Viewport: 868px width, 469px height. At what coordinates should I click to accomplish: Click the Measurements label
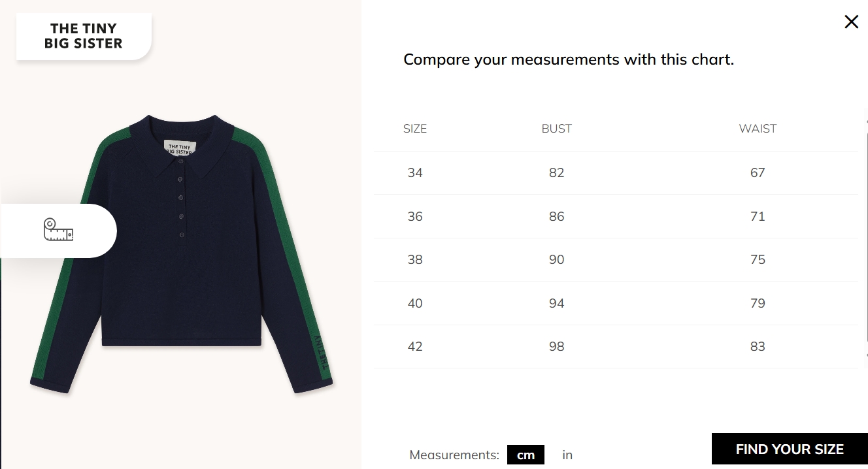[454, 455]
